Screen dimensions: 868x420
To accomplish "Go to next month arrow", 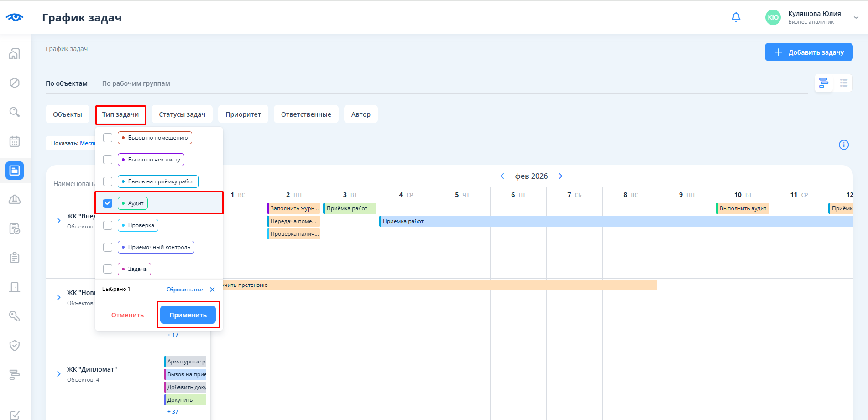I will pos(561,176).
